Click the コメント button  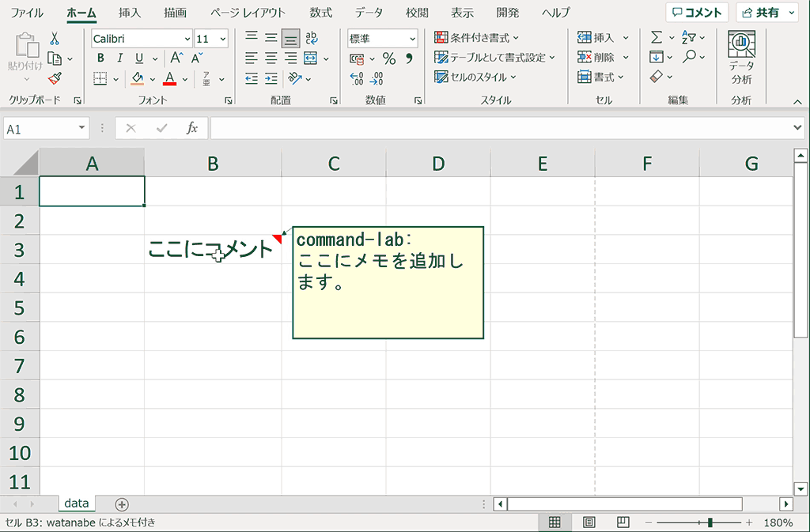[x=697, y=13]
